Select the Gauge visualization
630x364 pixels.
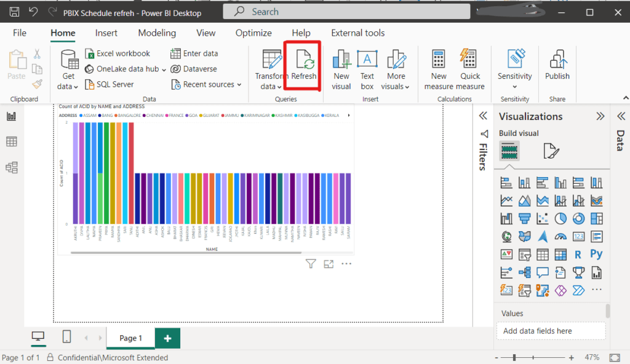point(560,236)
